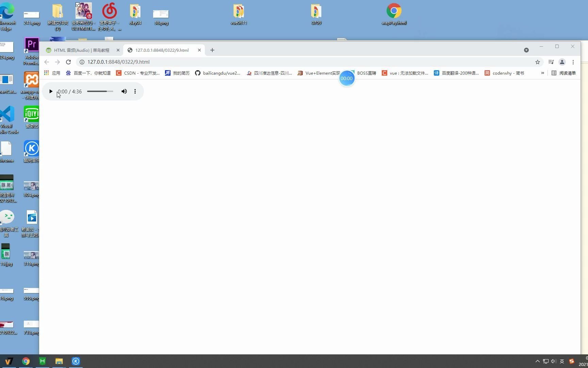Open Sogou input icon in tray
The height and width of the screenshot is (368, 588).
point(572,361)
